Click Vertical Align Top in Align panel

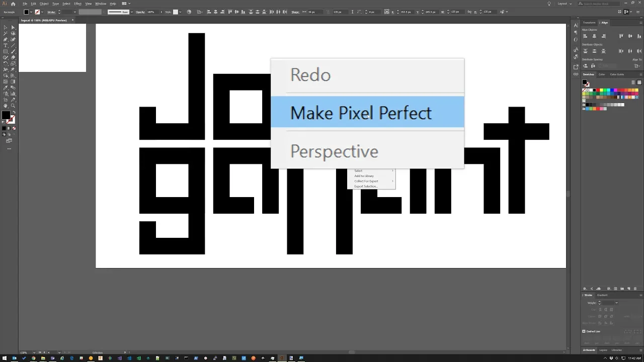coord(621,36)
